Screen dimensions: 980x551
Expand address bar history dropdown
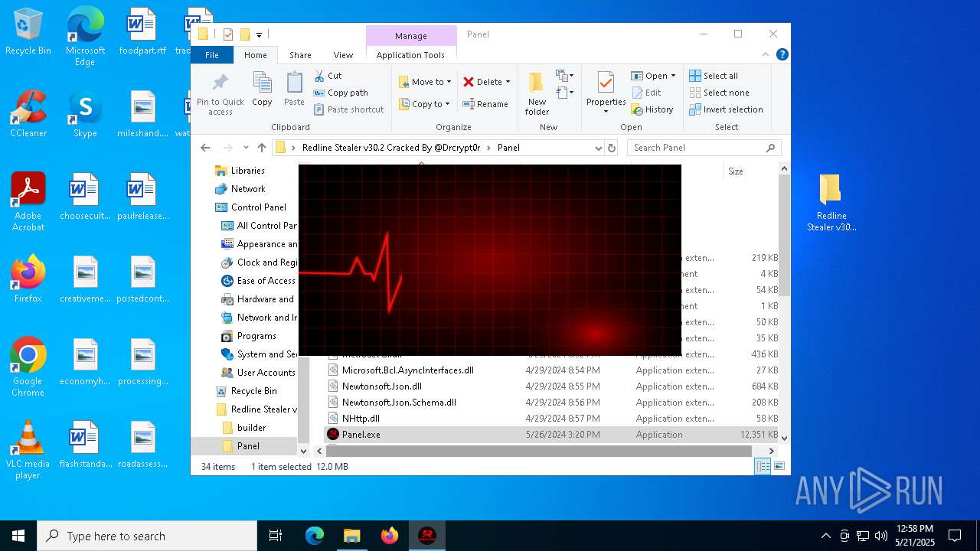coord(598,148)
